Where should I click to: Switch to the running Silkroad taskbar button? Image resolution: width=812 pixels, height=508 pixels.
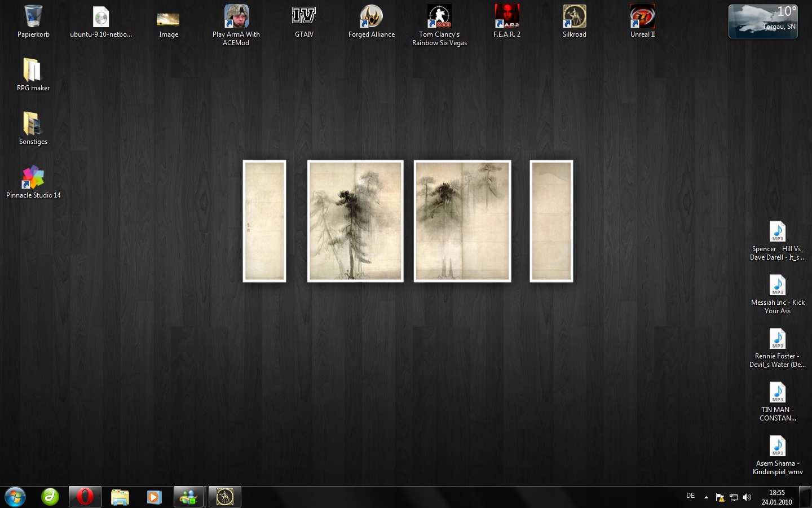[225, 497]
